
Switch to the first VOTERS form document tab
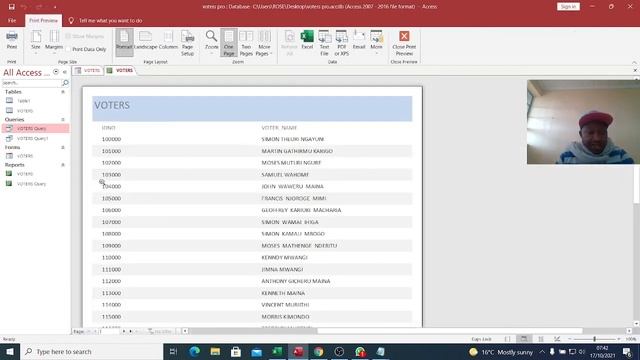point(88,70)
